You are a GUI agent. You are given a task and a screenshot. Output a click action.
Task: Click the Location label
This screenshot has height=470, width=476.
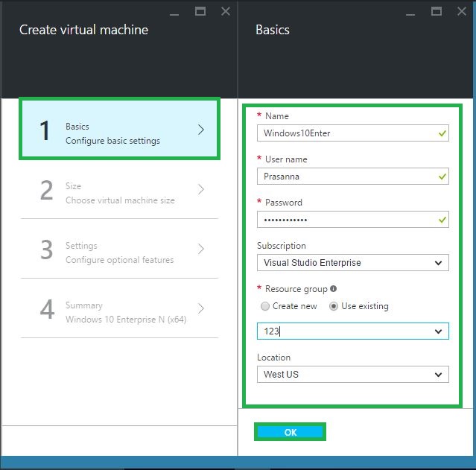[x=273, y=358]
